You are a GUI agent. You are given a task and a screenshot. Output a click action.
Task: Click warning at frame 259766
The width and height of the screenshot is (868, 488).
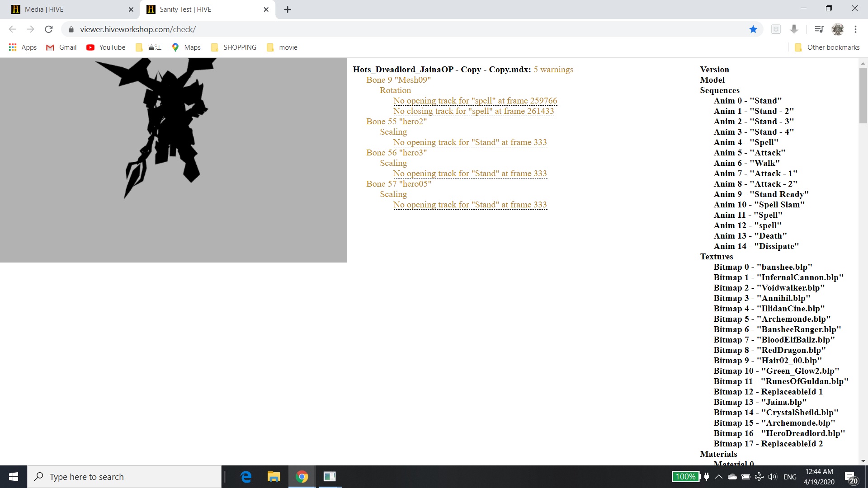[x=475, y=101]
